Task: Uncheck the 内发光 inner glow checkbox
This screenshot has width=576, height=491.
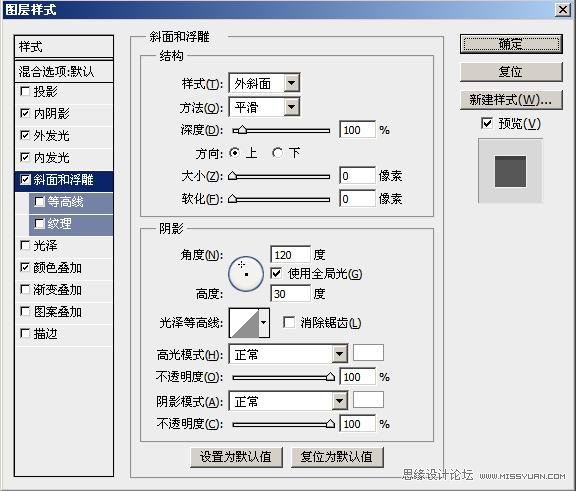Action: (25, 157)
